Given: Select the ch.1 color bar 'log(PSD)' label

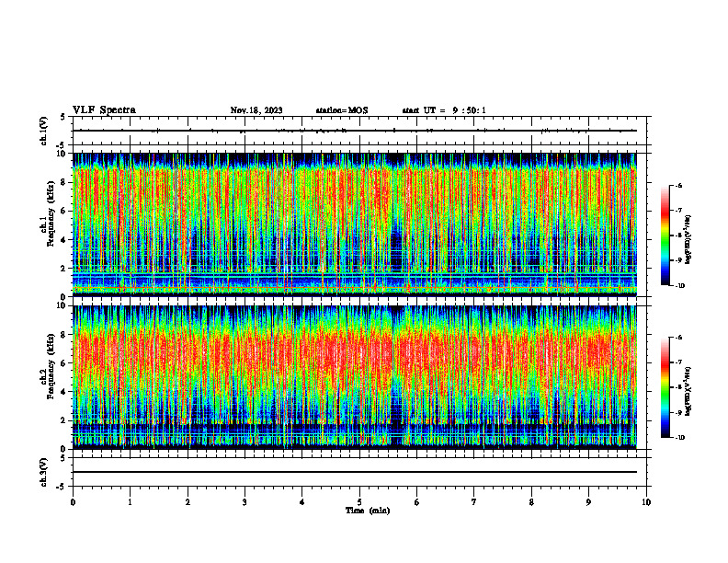Looking at the screenshot, I should [x=688, y=239].
